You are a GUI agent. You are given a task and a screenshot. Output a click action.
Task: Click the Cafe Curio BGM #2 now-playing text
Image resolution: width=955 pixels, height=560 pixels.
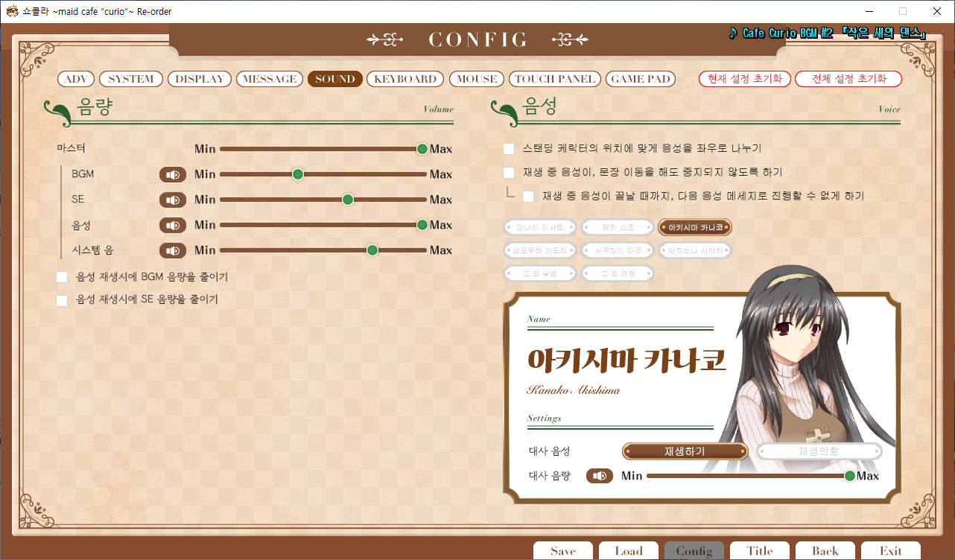click(828, 34)
